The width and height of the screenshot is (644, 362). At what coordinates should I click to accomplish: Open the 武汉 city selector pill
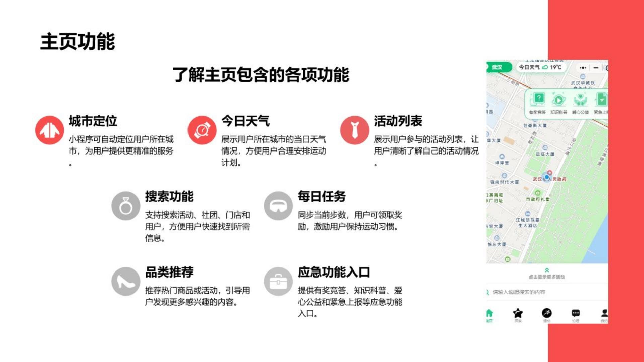498,67
